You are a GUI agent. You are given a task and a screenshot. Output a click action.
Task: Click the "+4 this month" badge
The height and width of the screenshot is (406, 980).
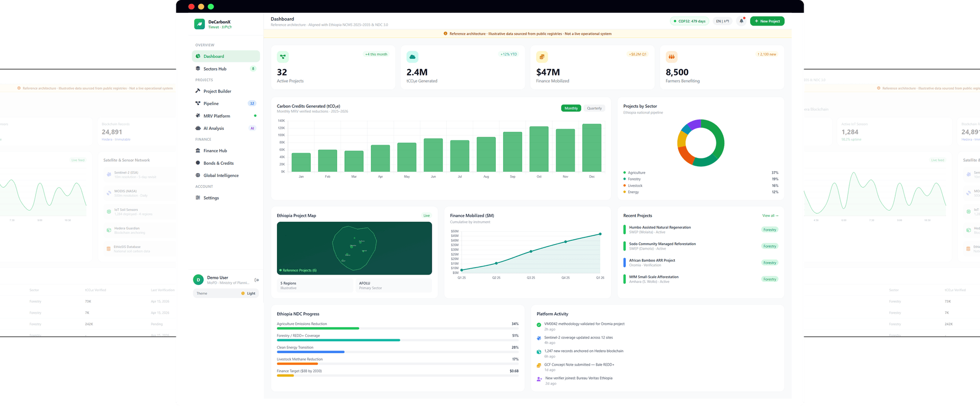[376, 54]
